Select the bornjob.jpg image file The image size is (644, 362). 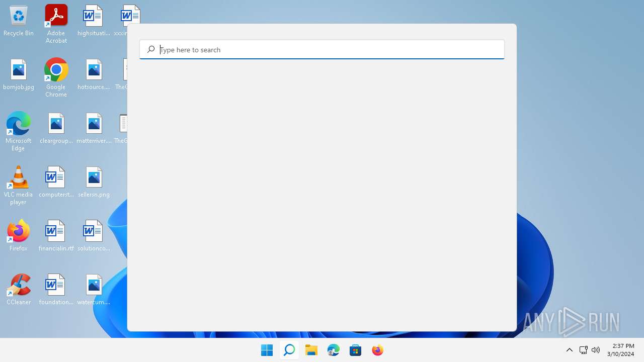19,75
